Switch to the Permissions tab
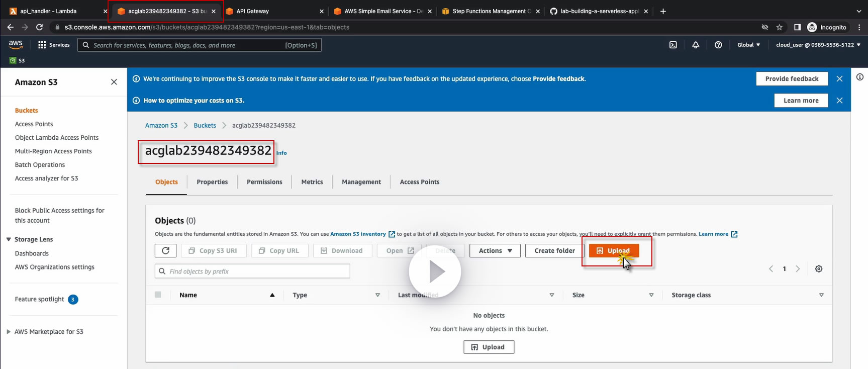 click(x=264, y=182)
